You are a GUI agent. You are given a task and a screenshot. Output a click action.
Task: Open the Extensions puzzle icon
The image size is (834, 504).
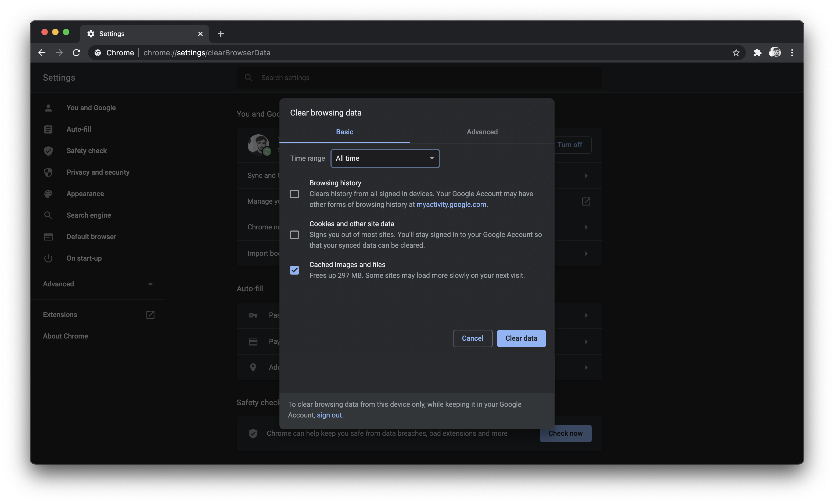click(x=757, y=53)
